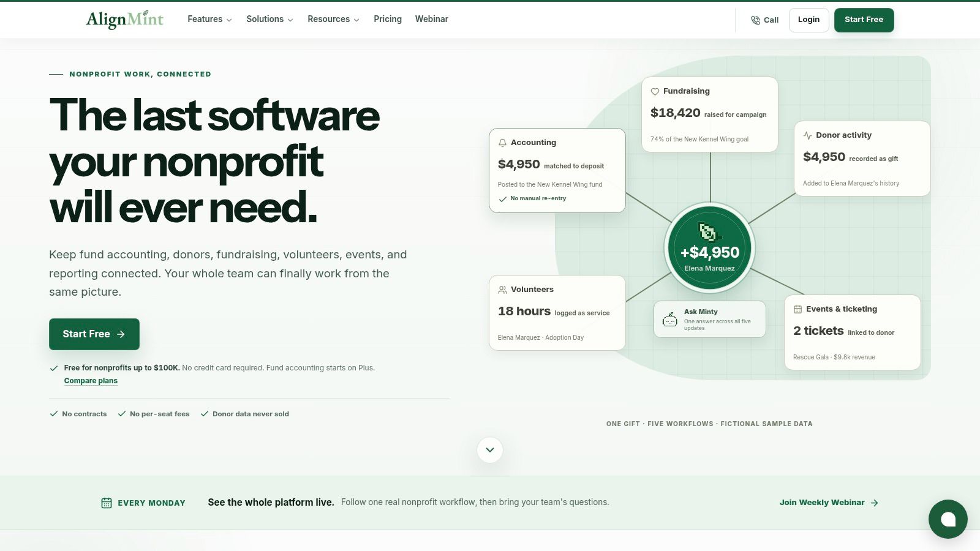Click the checkmark beside No manual re-entry
Viewport: 980px width, 551px height.
(503, 199)
